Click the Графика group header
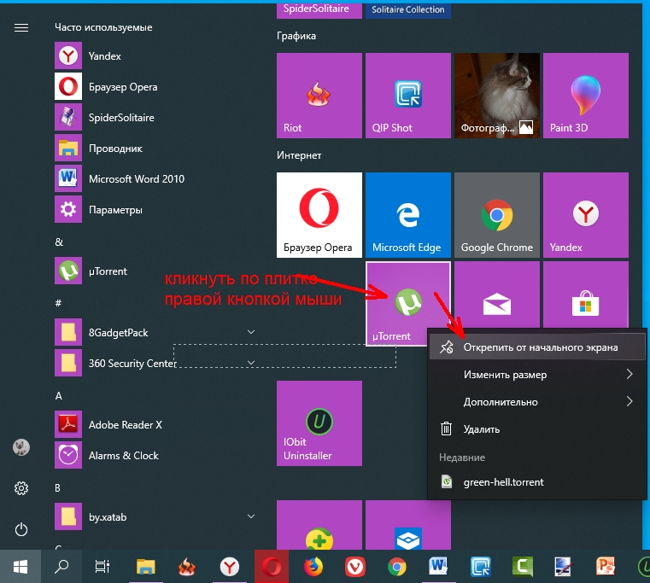Screen dimensions: 650x583 tap(296, 36)
